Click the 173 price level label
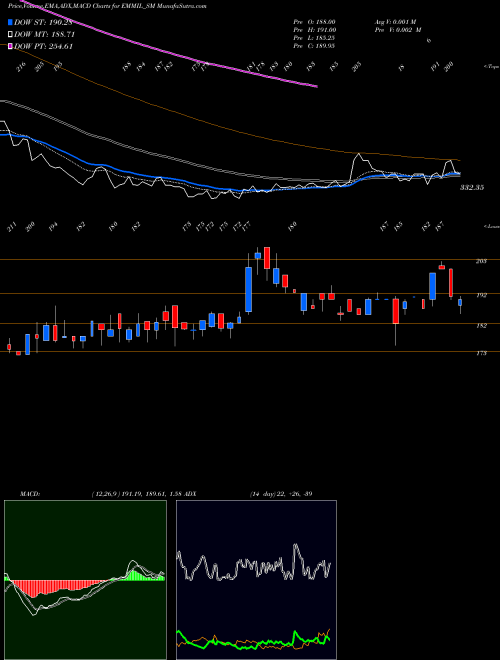Screen dimensions: 500x660 (481, 354)
